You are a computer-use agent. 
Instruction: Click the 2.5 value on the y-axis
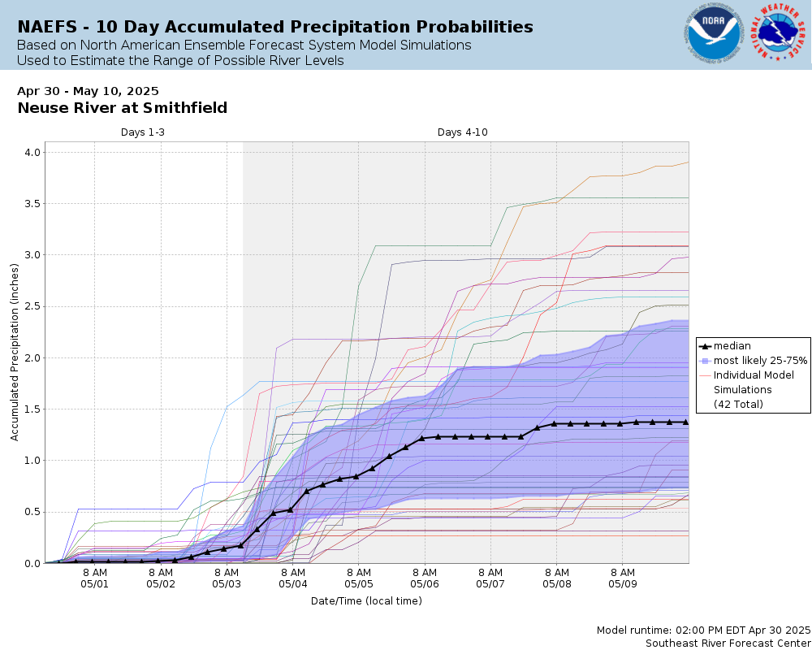tap(33, 306)
